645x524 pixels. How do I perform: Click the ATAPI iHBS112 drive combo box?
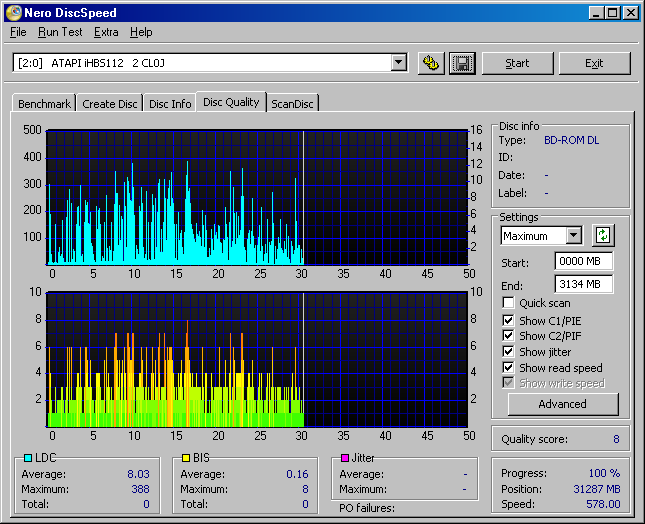coord(210,63)
